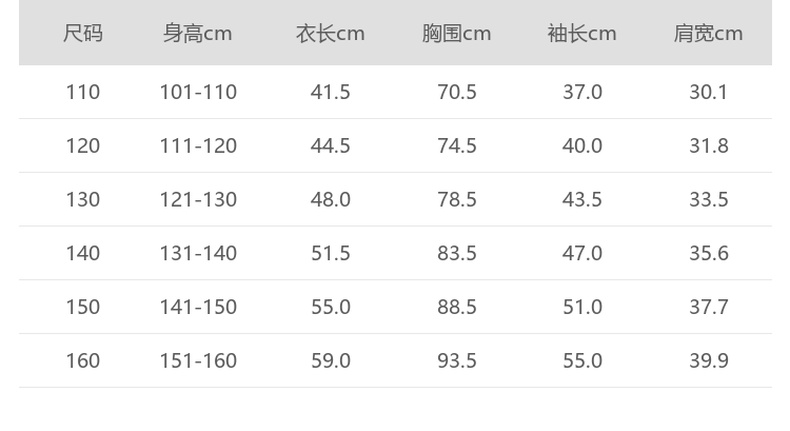Image resolution: width=790 pixels, height=431 pixels.
Task: Select the 肩宽cm header cell
Action: pos(708,34)
